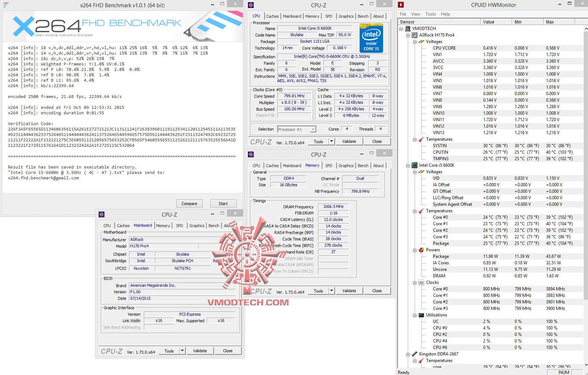
Task: Open the Tools menu in HWMonitor
Action: [x=430, y=14]
